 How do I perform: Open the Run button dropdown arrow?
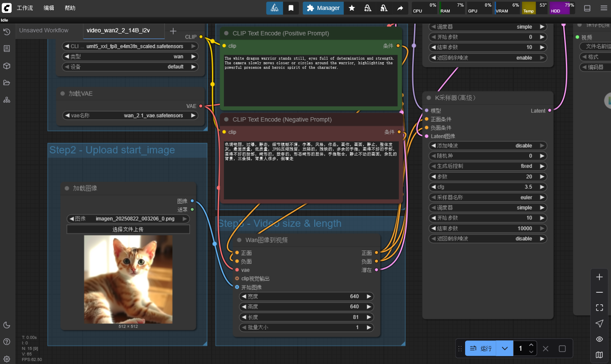(x=504, y=348)
